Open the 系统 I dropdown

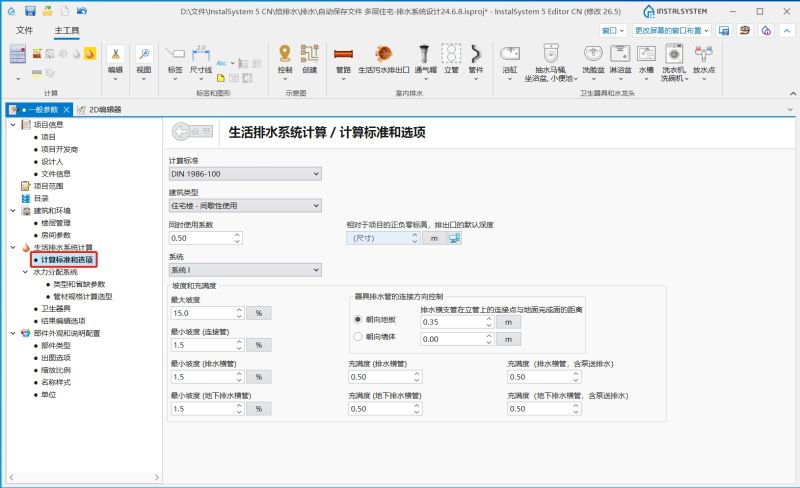tap(245, 270)
